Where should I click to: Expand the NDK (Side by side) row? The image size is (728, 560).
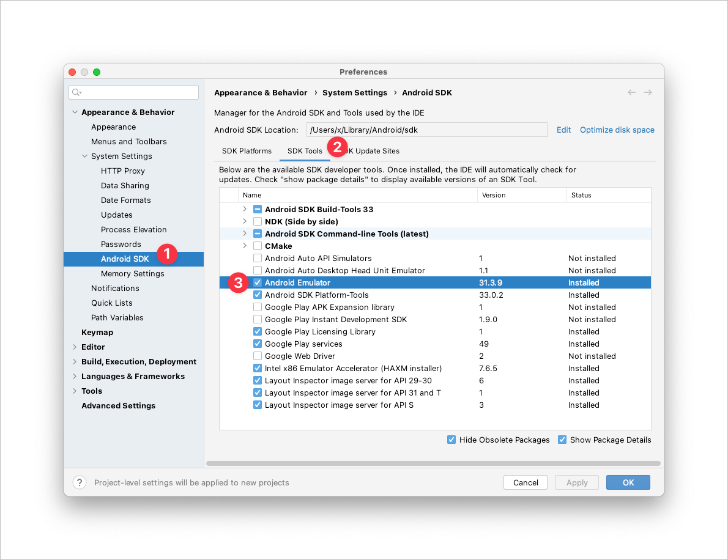coord(245,221)
